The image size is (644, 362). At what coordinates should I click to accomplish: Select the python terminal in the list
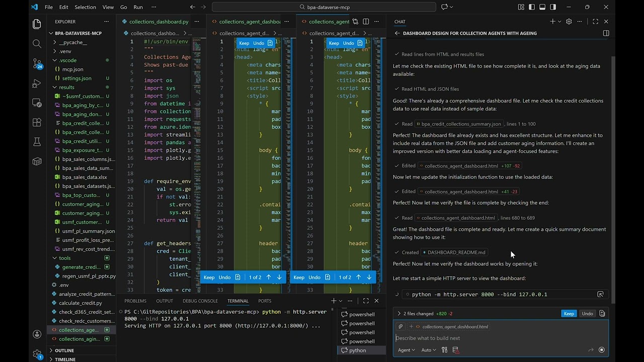pos(358,350)
